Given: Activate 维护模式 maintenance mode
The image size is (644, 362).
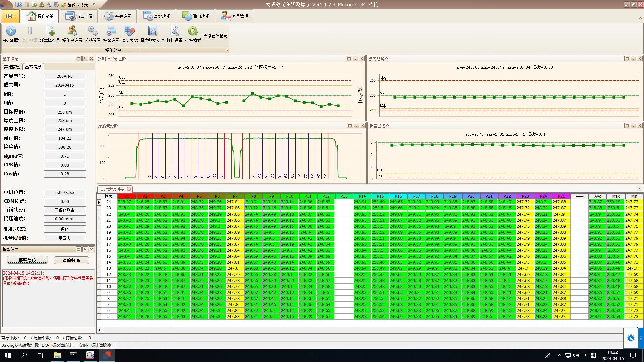Looking at the screenshot, I should 193,32.
